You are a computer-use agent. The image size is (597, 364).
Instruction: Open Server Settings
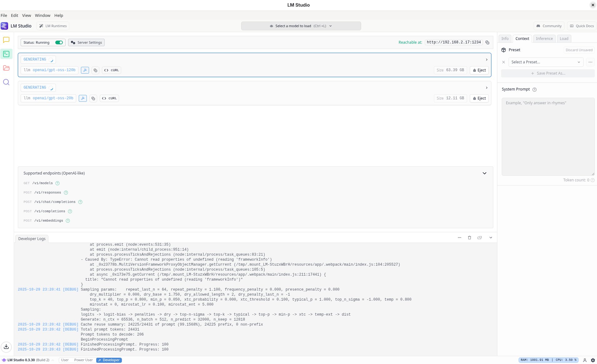[87, 42]
